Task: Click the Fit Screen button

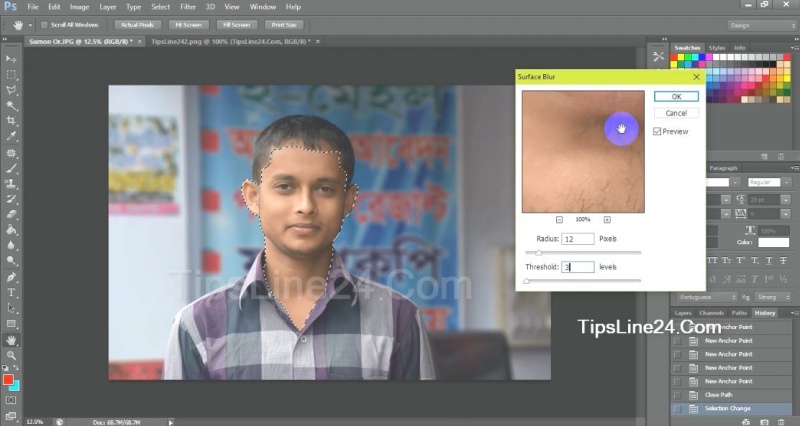Action: (188, 24)
